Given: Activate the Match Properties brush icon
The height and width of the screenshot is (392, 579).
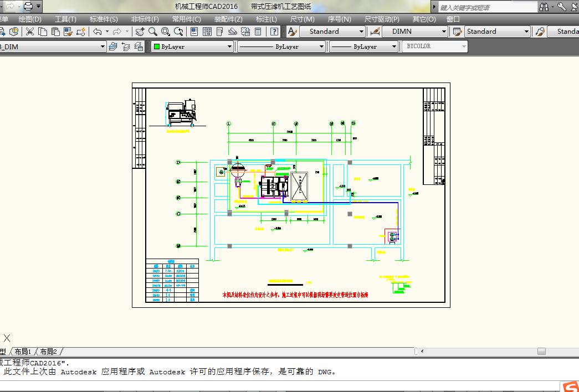Looking at the screenshot, I should 68,32.
